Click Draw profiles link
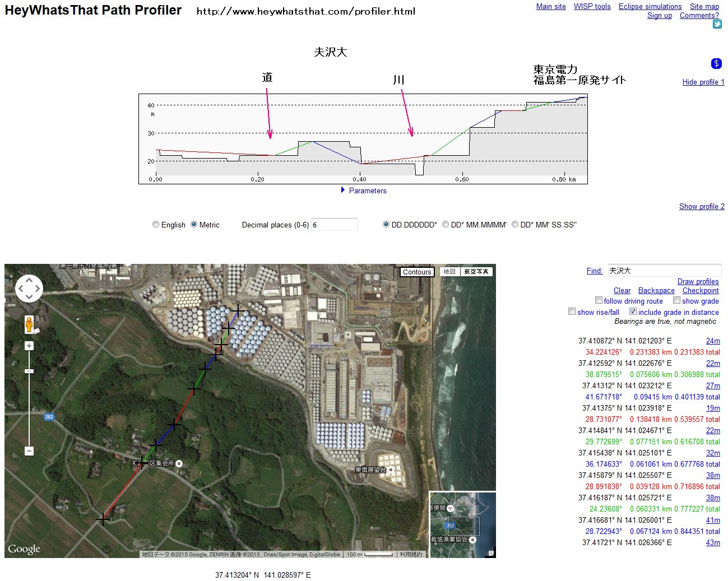The width and height of the screenshot is (728, 581). point(698,282)
